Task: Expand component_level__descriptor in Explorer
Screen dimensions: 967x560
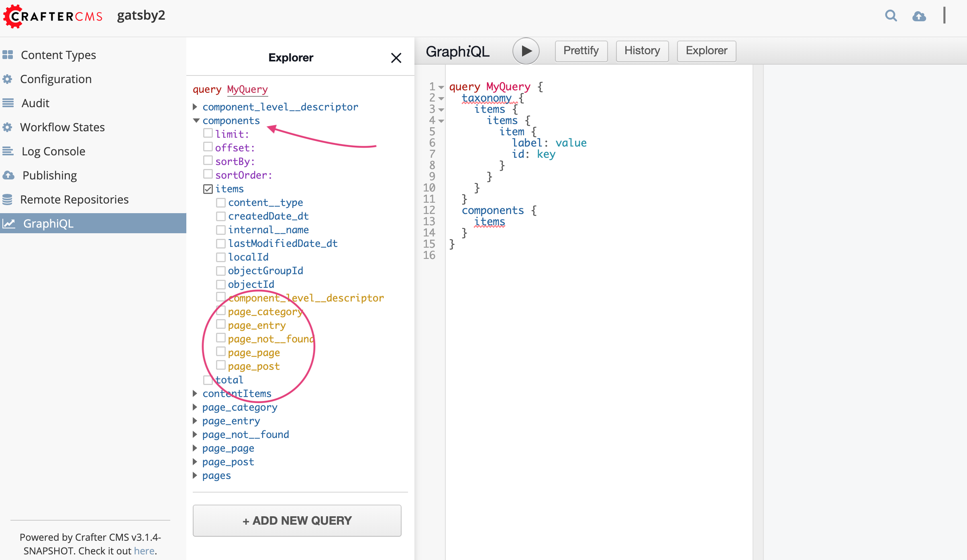Action: tap(196, 106)
